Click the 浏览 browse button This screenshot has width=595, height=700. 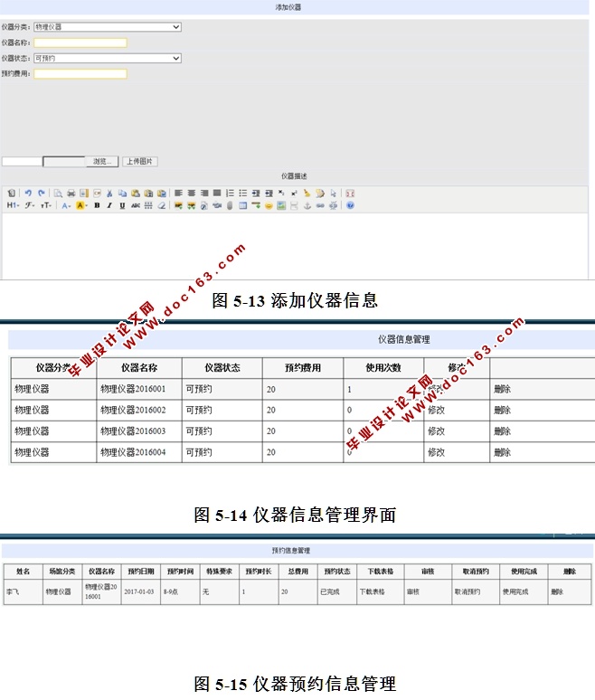pyautogui.click(x=102, y=161)
